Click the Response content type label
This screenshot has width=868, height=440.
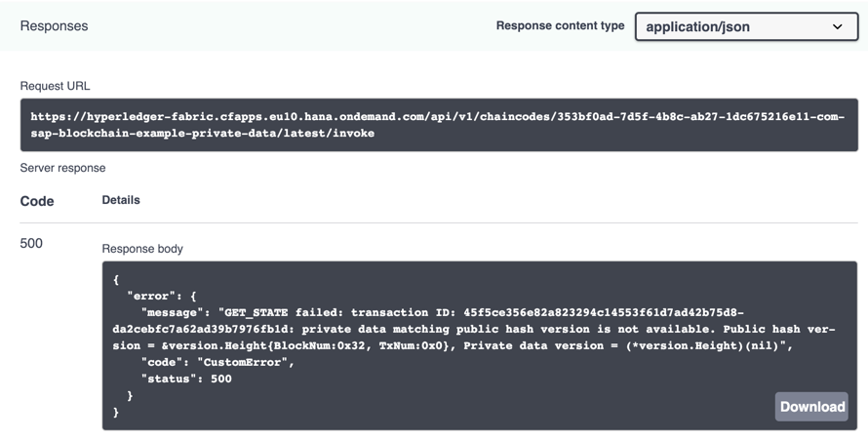[x=560, y=25]
